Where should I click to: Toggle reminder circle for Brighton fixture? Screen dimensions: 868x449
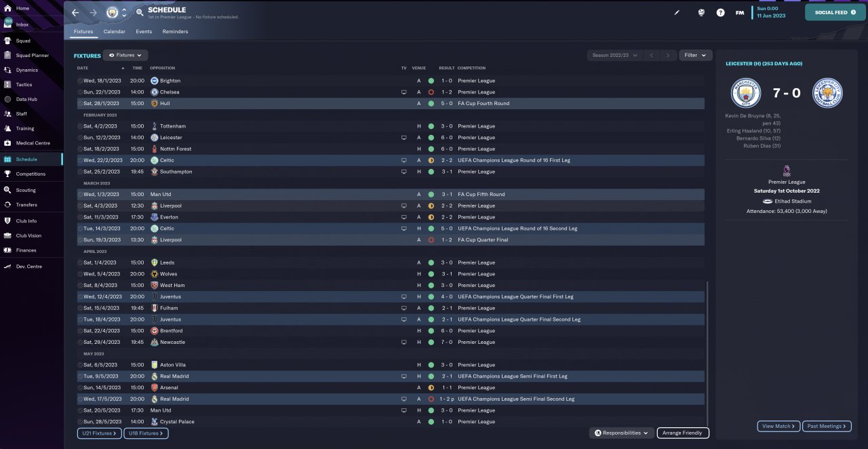(x=80, y=81)
